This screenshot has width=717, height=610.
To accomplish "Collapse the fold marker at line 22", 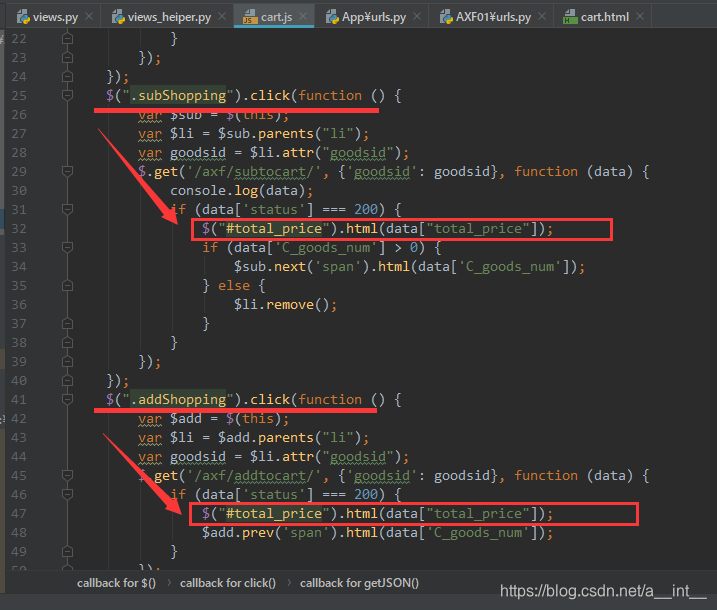I will point(67,38).
